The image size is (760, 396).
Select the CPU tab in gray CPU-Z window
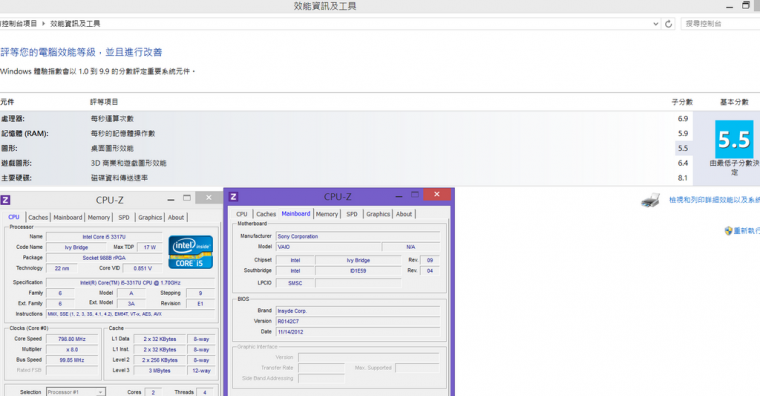[14, 217]
